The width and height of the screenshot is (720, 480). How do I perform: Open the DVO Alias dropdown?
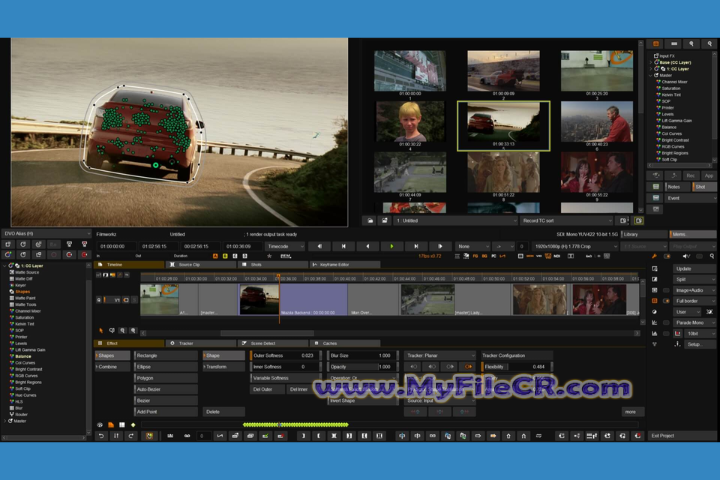pyautogui.click(x=45, y=233)
